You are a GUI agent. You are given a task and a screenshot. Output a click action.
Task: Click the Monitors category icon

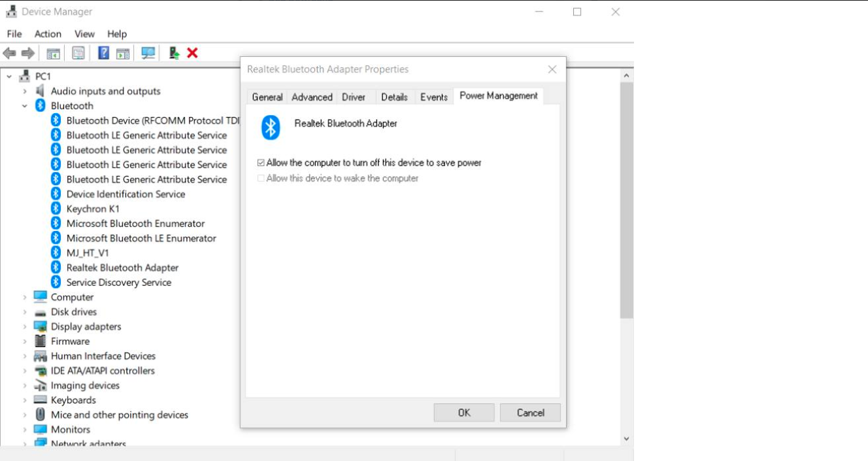coord(40,430)
